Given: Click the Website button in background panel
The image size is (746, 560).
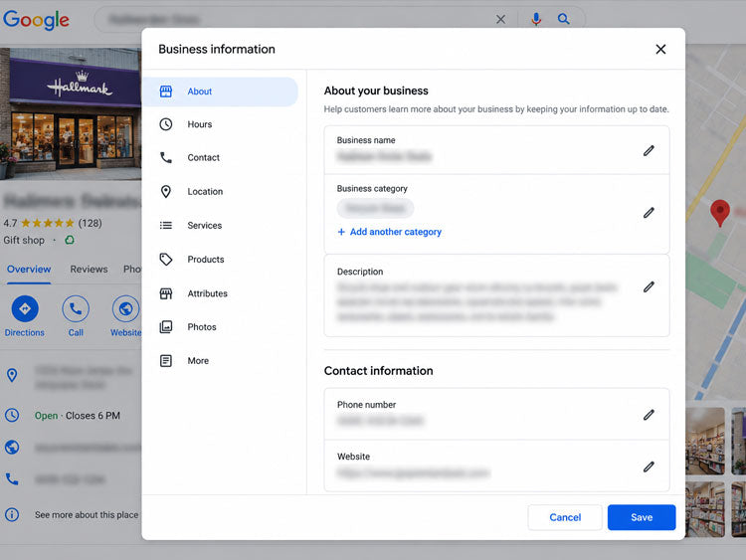Looking at the screenshot, I should pyautogui.click(x=125, y=317).
